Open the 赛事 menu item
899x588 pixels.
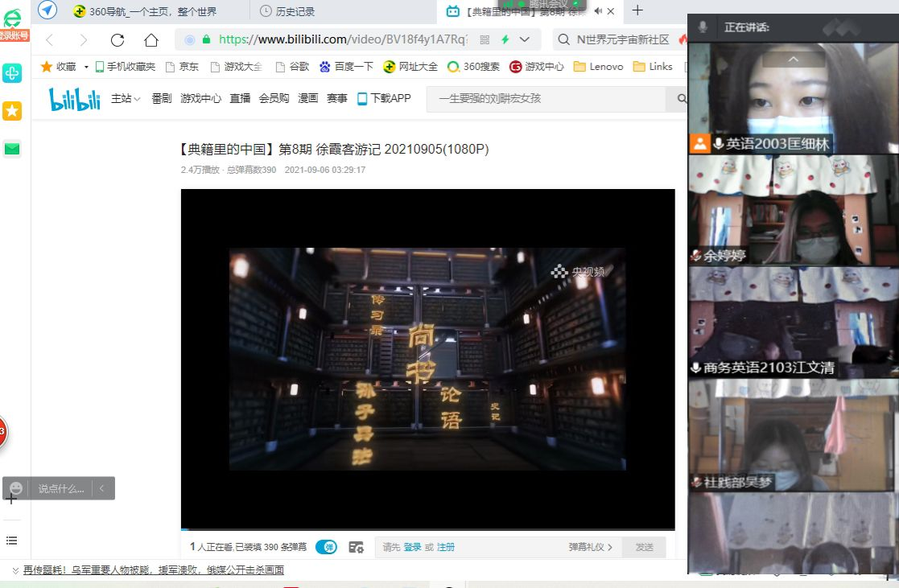tap(337, 99)
